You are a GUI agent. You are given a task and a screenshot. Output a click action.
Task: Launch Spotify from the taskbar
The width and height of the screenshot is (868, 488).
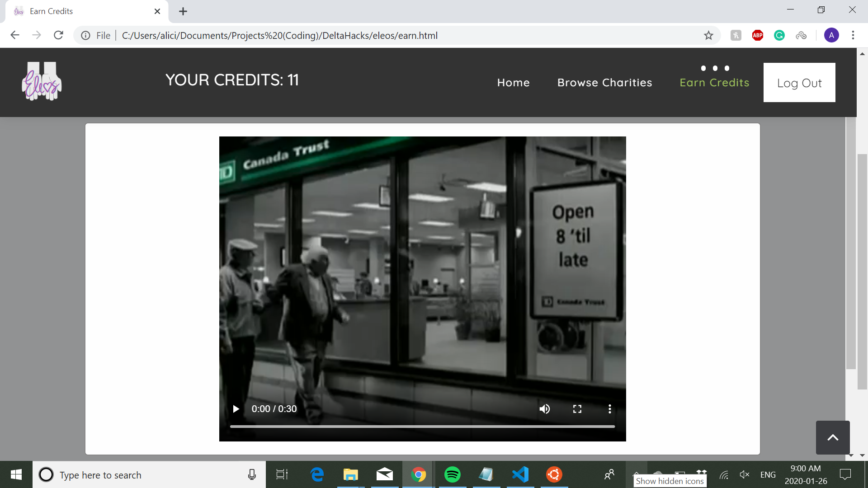click(x=452, y=474)
